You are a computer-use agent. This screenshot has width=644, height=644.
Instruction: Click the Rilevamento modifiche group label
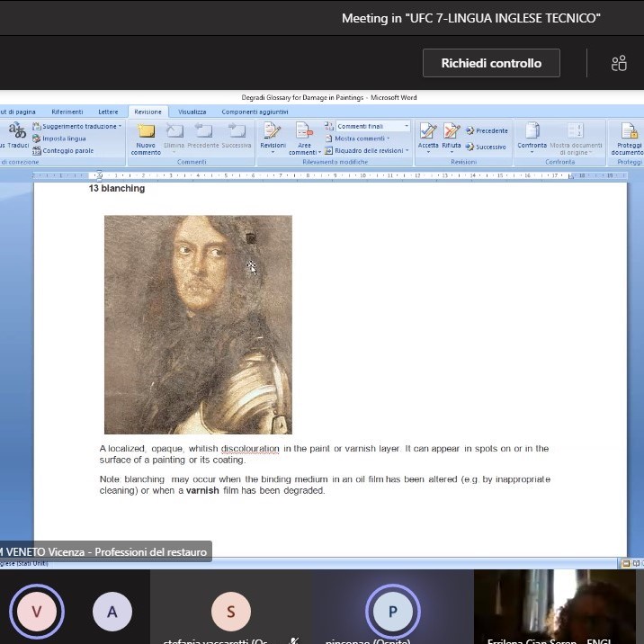(x=335, y=162)
